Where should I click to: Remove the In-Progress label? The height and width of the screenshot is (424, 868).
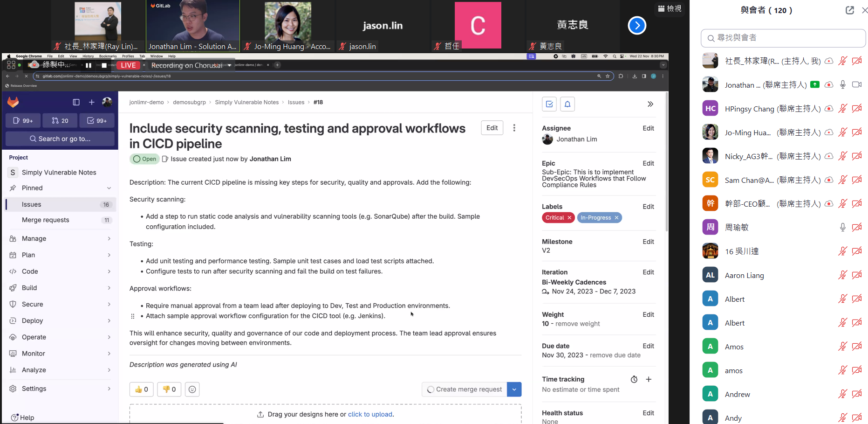(x=616, y=218)
